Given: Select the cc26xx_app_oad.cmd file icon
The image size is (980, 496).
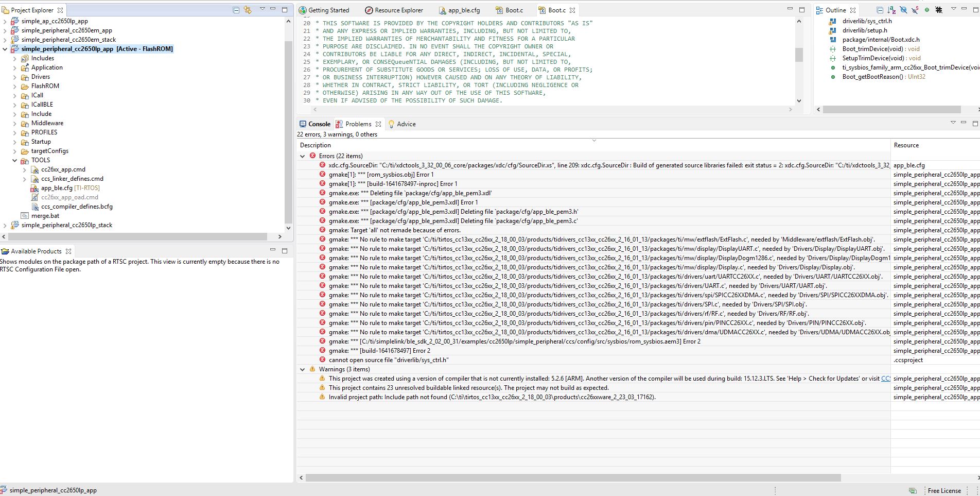Looking at the screenshot, I should pyautogui.click(x=35, y=197).
